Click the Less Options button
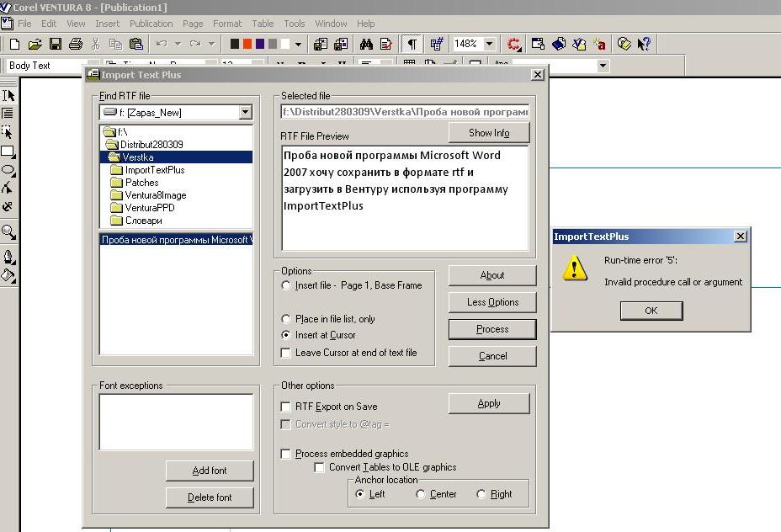781x532 pixels. pos(492,302)
